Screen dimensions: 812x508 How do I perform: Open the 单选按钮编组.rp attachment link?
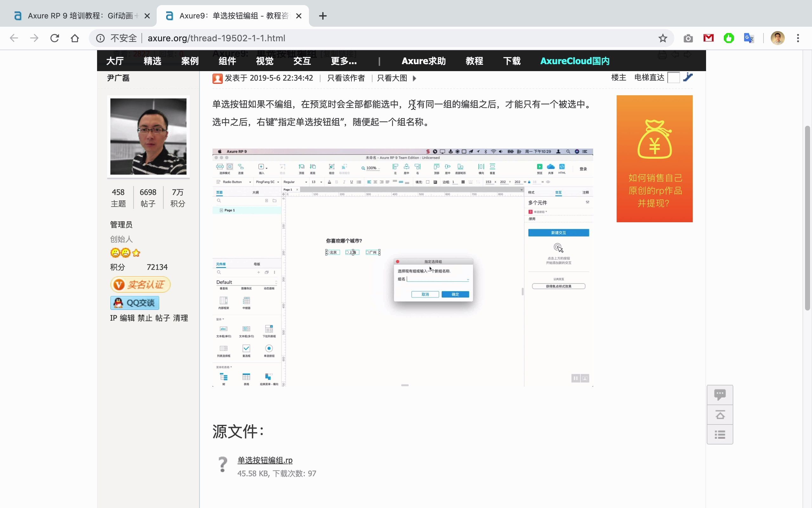point(265,460)
